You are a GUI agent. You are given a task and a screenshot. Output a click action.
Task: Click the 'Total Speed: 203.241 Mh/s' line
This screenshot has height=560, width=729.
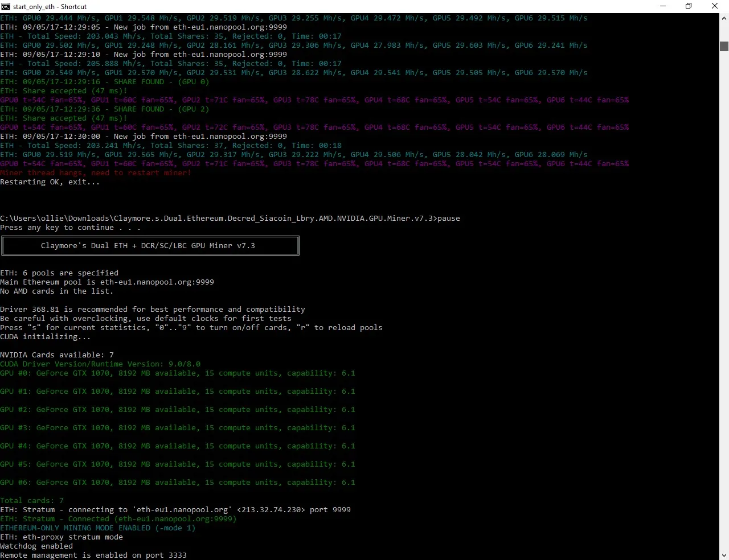(x=171, y=146)
